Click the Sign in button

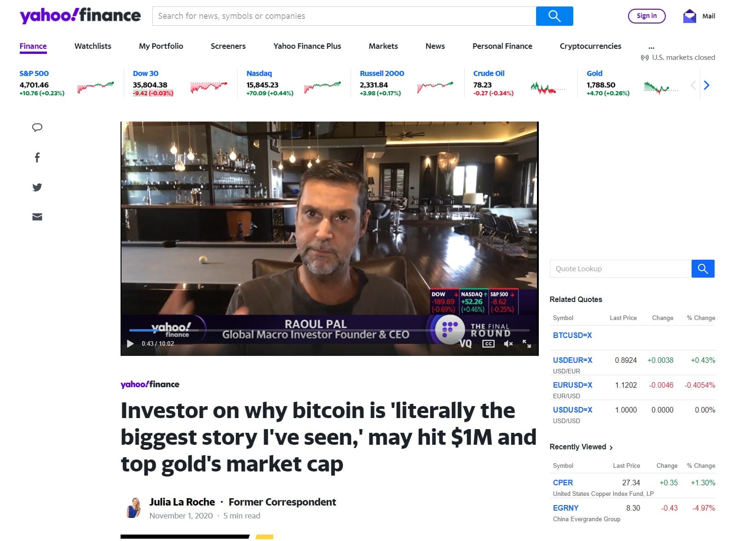[x=646, y=16]
